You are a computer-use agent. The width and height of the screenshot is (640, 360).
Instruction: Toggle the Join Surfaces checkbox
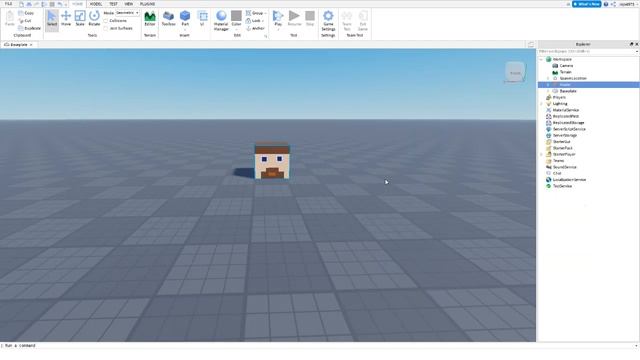point(106,29)
